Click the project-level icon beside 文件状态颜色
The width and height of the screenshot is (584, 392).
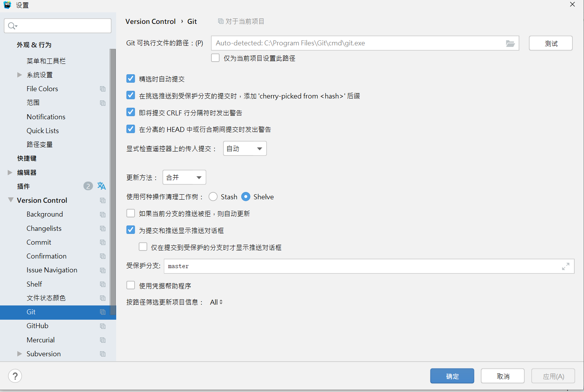tap(103, 298)
